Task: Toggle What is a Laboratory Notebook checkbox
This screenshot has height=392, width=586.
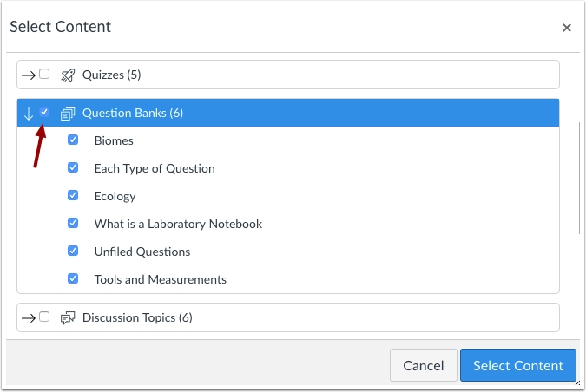Action: (74, 224)
